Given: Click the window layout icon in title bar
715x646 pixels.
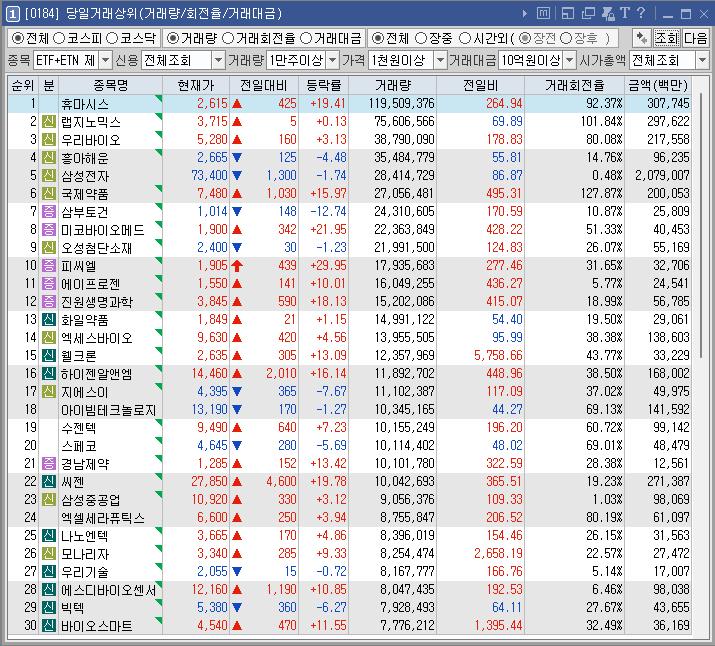Looking at the screenshot, I should point(568,14).
